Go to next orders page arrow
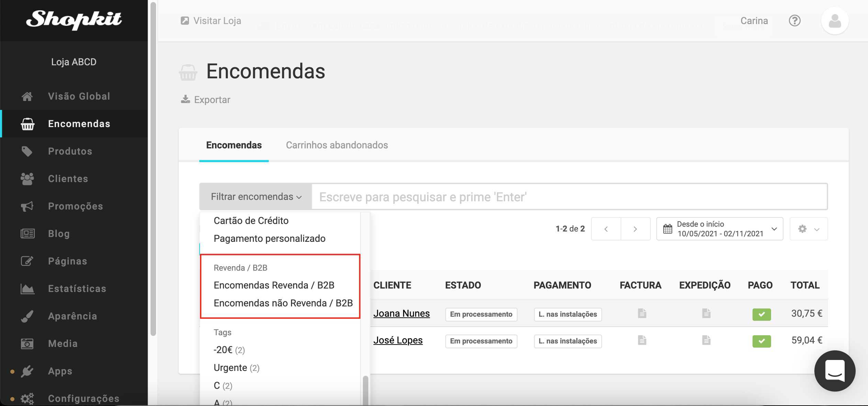Viewport: 868px width, 406px height. coord(635,229)
